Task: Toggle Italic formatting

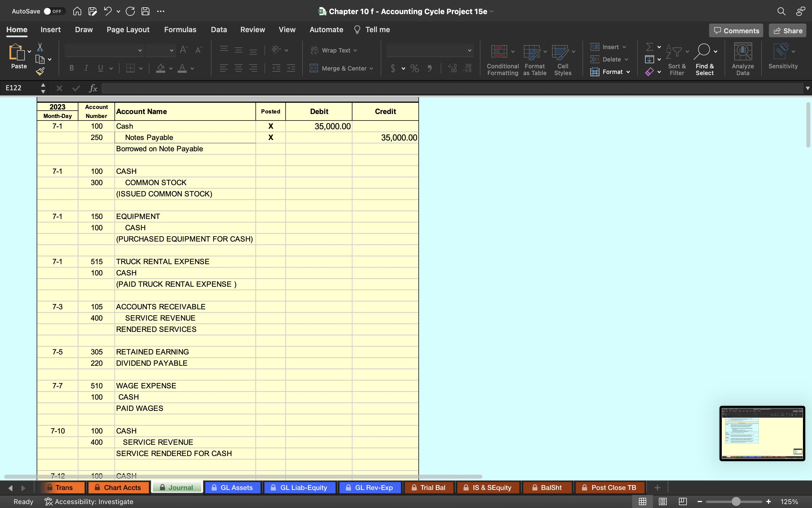Action: (86, 68)
